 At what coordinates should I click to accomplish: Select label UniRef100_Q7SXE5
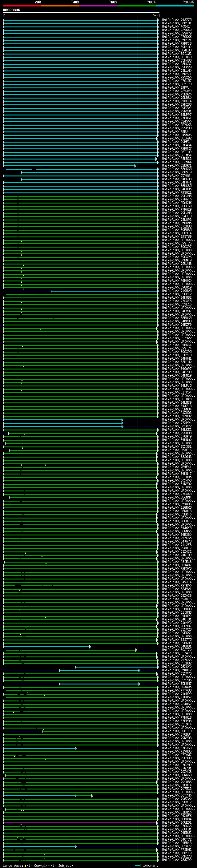tap(177, 301)
